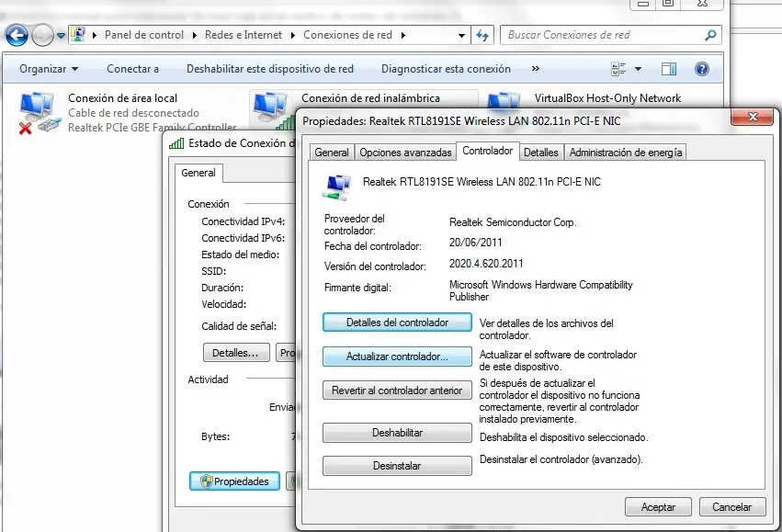Viewport: 782px width, 532px height.
Task: Select the 'Conexión de área local' adapter icon
Action: (40, 113)
